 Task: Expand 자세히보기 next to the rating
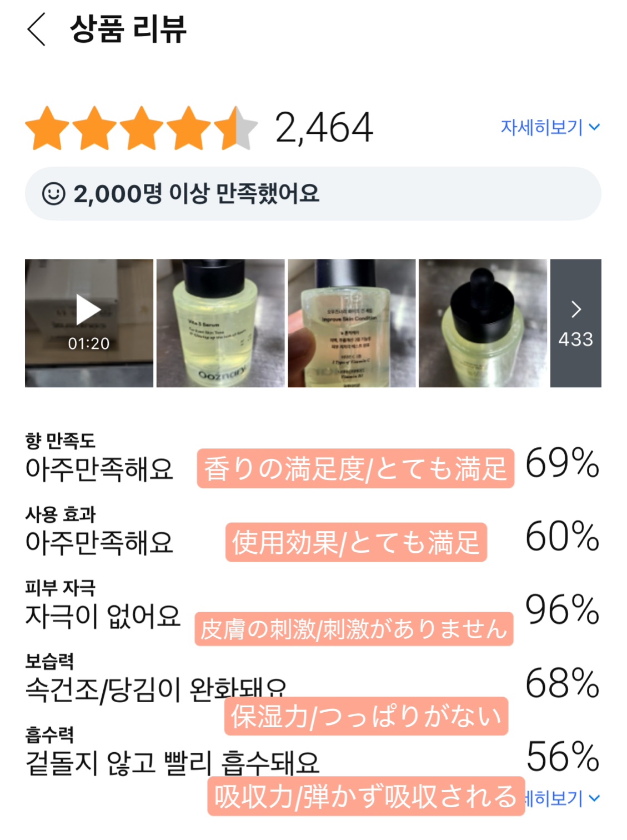(x=550, y=127)
